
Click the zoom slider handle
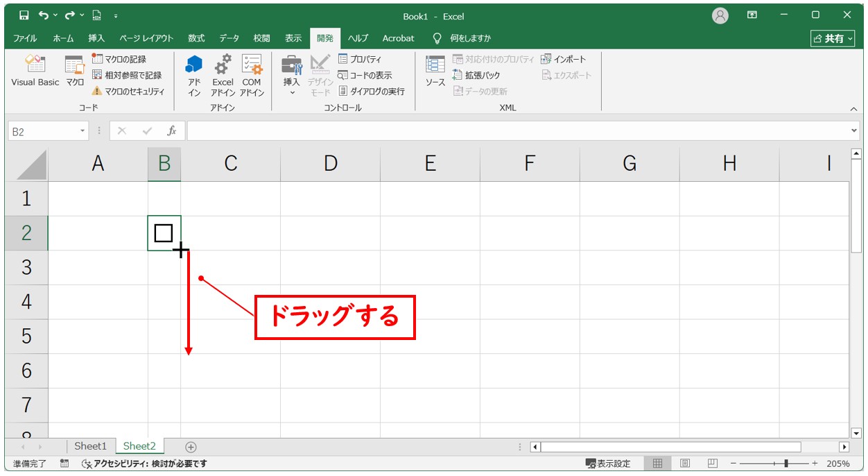tap(785, 464)
